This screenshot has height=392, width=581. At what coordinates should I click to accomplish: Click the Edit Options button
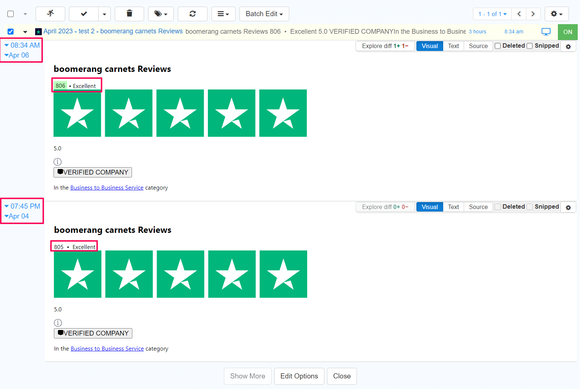tap(299, 376)
